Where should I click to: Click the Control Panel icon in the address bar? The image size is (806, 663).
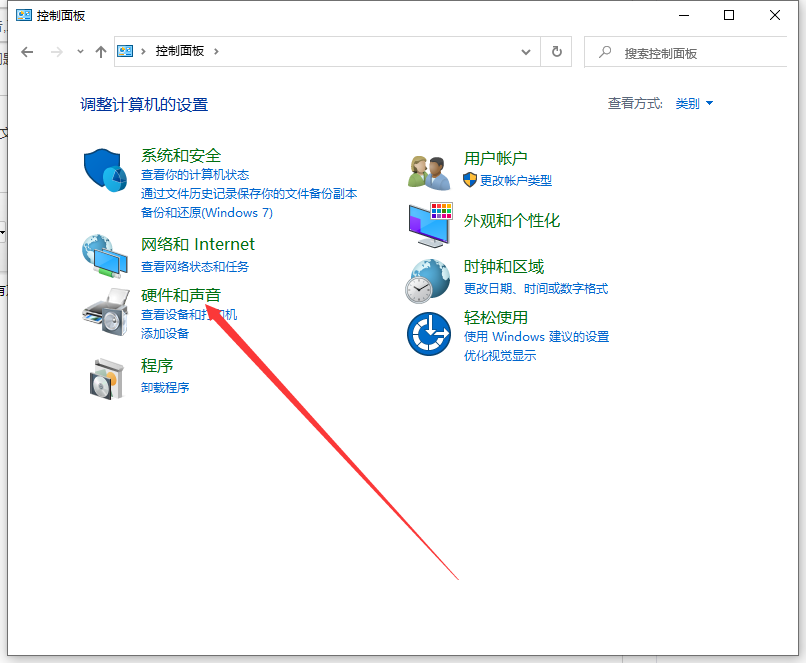click(125, 52)
